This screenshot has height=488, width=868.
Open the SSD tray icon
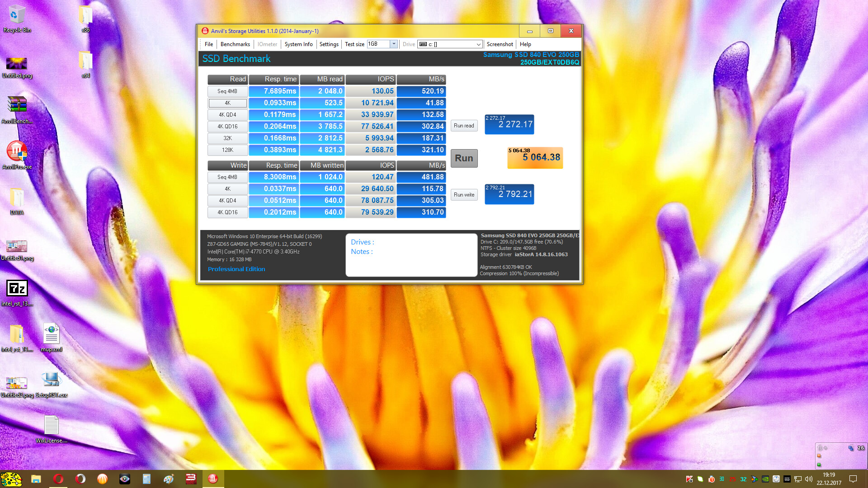coord(787,479)
